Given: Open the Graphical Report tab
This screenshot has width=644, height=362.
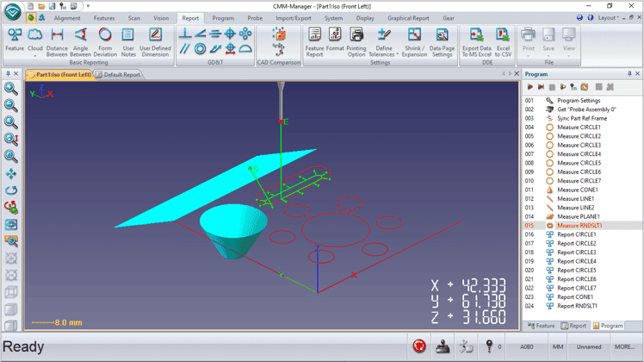Looking at the screenshot, I should [x=408, y=18].
